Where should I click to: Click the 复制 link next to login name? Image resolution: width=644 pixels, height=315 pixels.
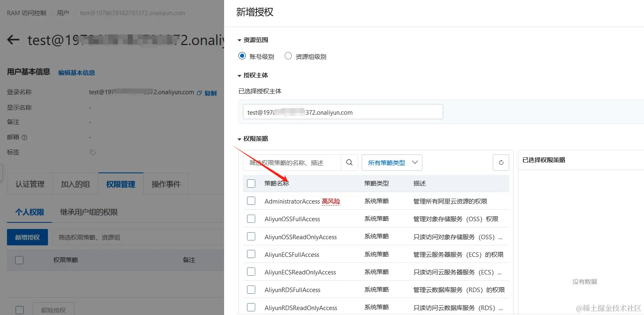(x=211, y=93)
